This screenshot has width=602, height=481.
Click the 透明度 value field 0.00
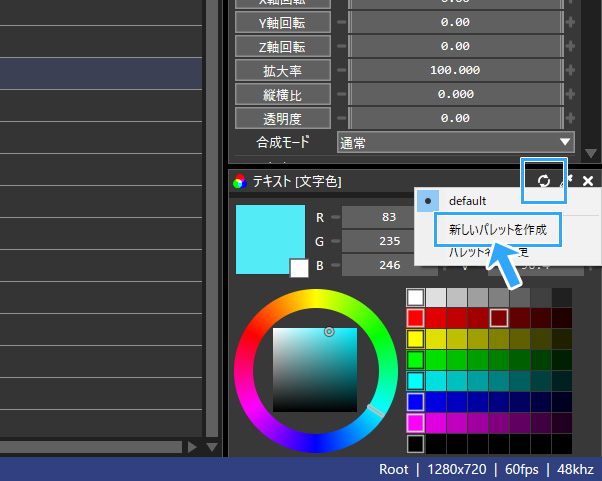pos(456,118)
